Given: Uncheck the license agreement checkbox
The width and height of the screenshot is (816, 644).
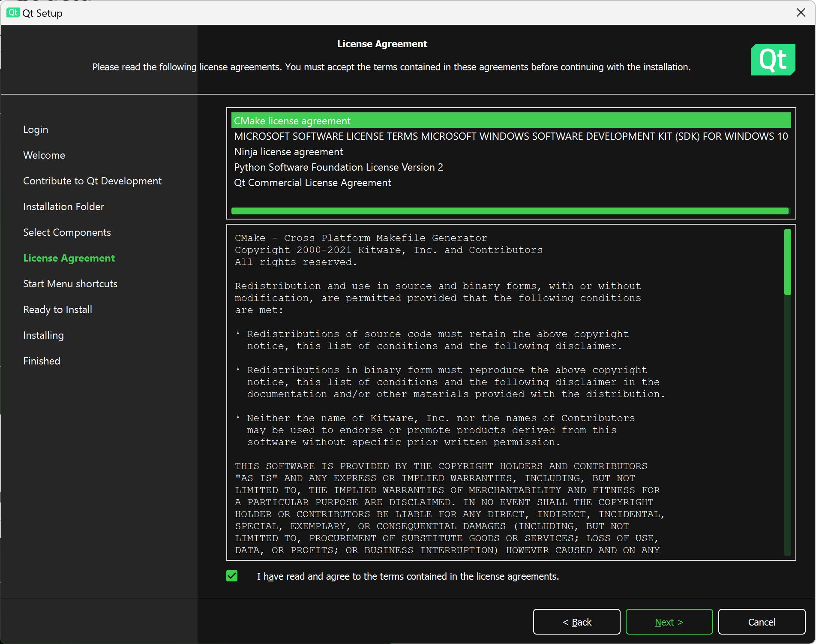Looking at the screenshot, I should click(232, 576).
